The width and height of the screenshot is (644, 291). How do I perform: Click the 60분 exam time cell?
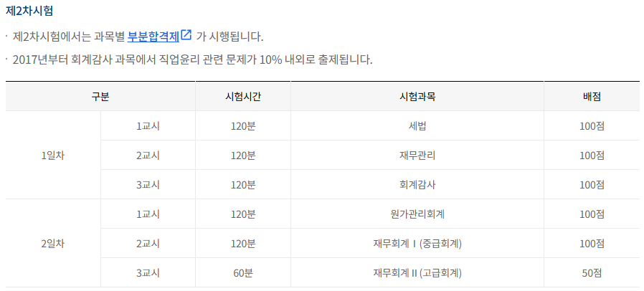243,272
